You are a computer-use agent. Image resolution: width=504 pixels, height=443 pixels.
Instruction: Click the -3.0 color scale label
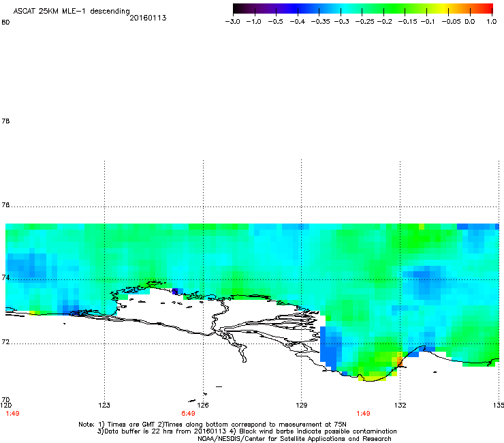coord(232,22)
